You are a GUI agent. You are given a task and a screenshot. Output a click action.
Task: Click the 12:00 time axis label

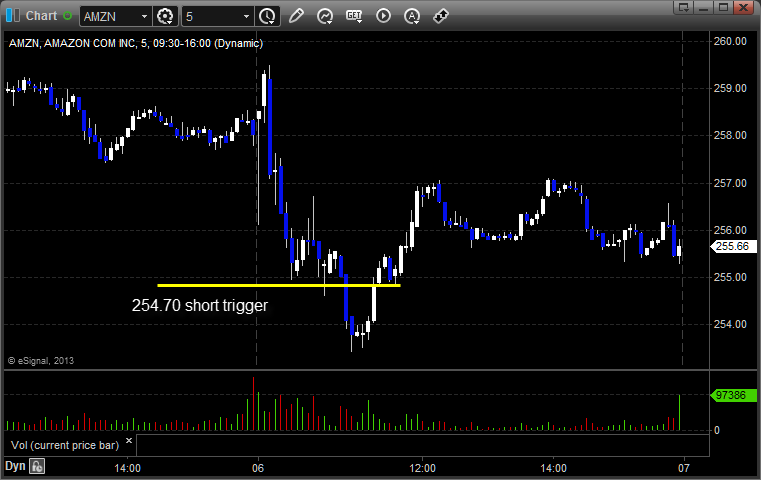[x=422, y=468]
